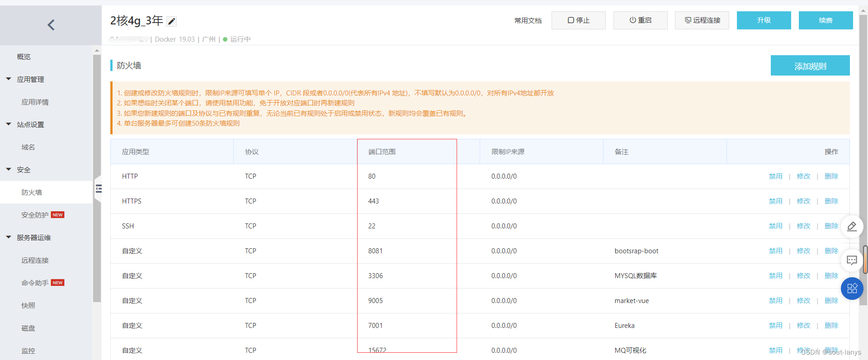Restart the server with 重启 button
This screenshot has height=360, width=868.
[x=640, y=20]
